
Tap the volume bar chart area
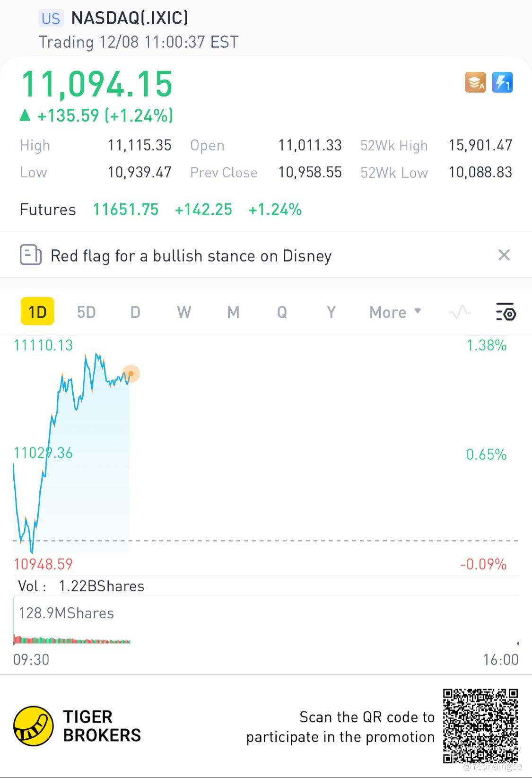coord(71,639)
